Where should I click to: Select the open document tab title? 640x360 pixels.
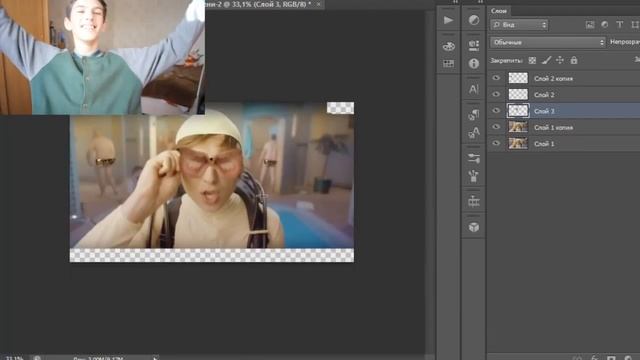click(258, 4)
